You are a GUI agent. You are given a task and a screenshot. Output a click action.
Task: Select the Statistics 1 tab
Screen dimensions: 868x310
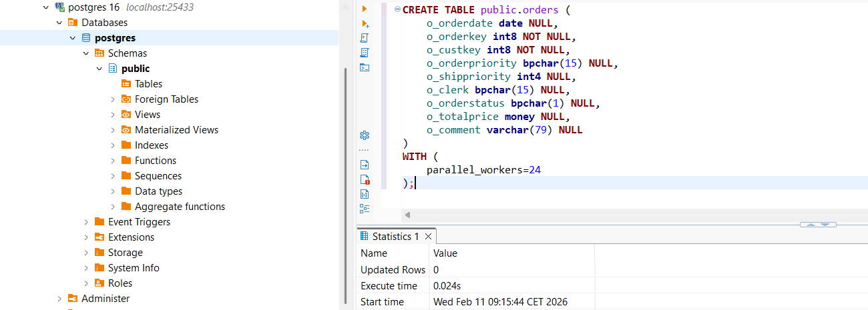tap(397, 236)
